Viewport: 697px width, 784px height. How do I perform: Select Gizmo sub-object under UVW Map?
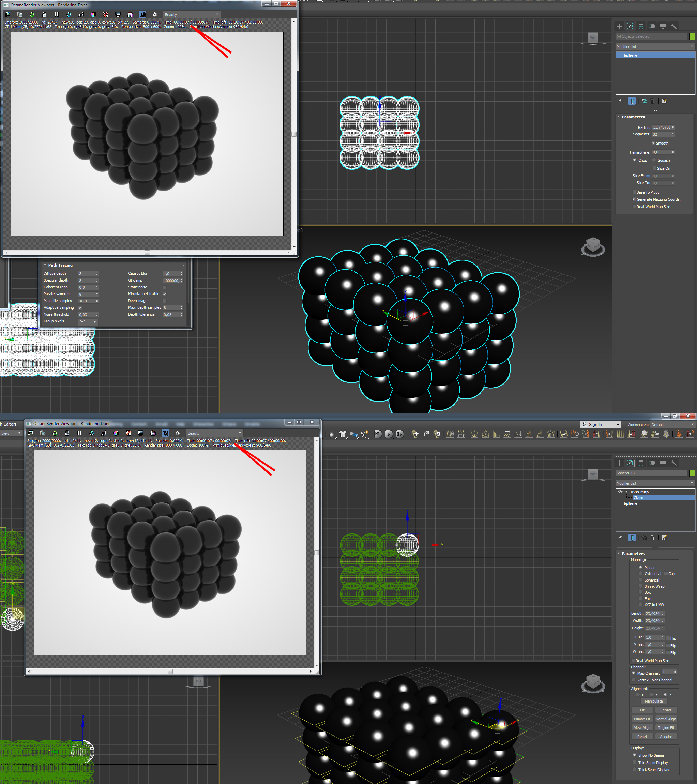coord(638,497)
